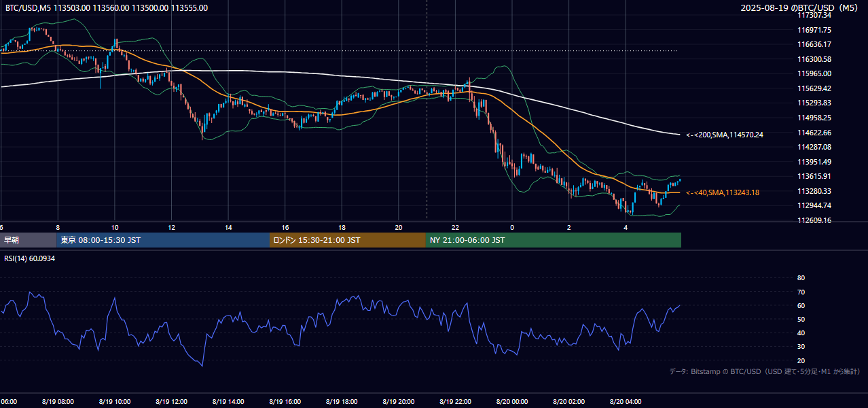The width and height of the screenshot is (868, 408).
Task: Click the RSI scale value 50
Action: tap(801, 319)
